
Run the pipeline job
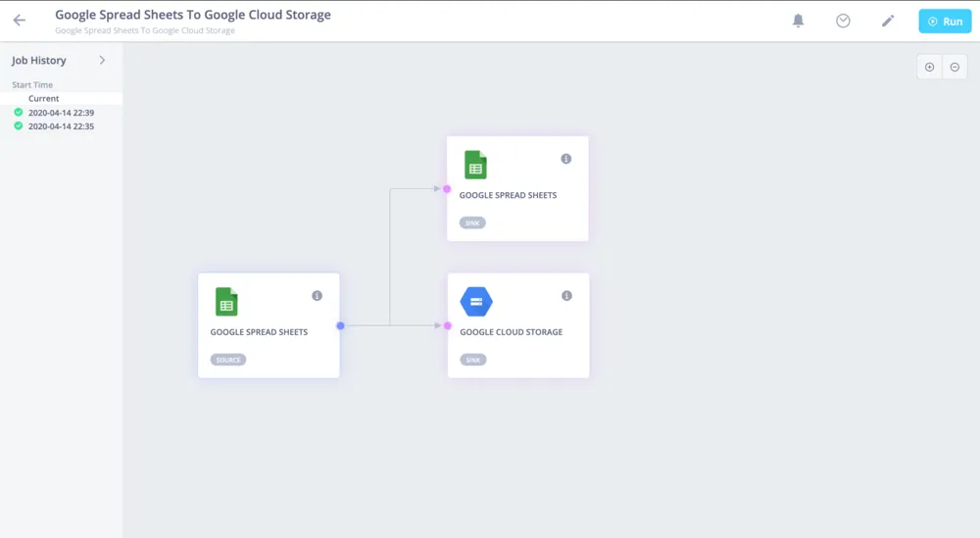point(945,21)
